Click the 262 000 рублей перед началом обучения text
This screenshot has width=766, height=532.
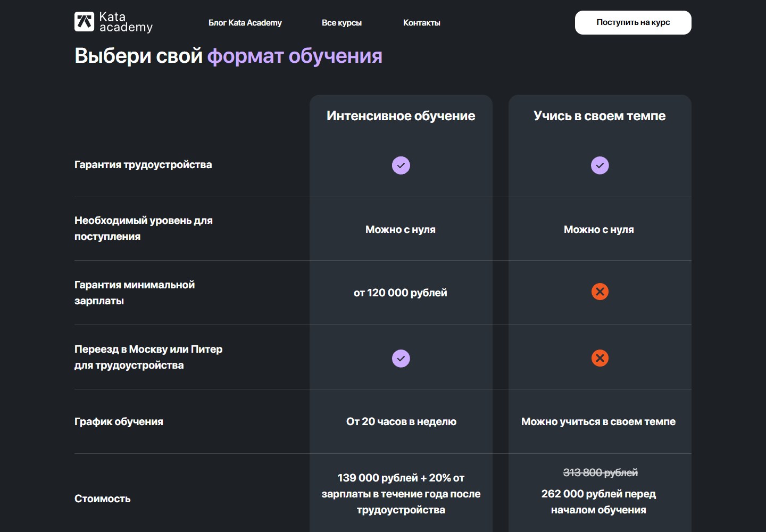tap(599, 502)
